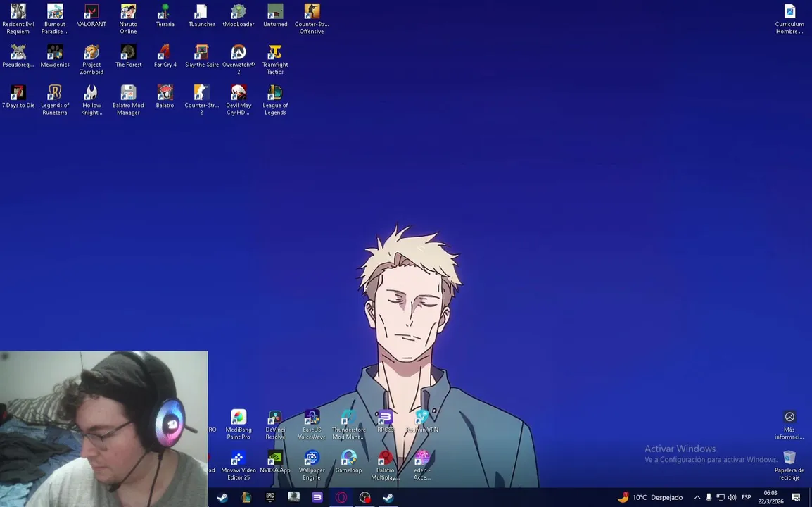The image size is (812, 507).
Task: Select the Movavi Video Editor 25 shortcut
Action: (239, 465)
